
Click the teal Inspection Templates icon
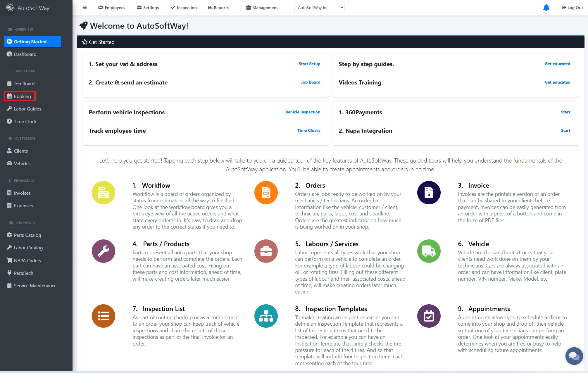point(266,316)
